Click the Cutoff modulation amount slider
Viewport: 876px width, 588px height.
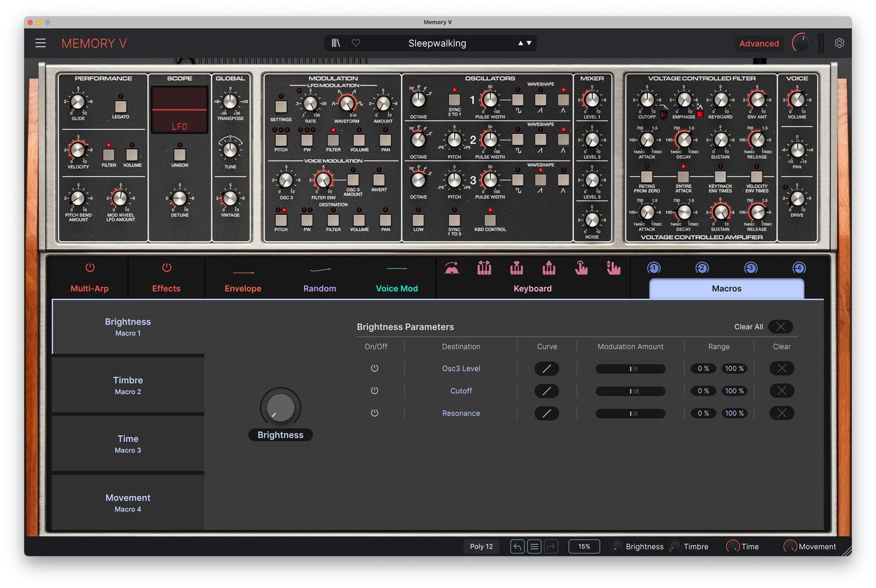click(x=630, y=391)
